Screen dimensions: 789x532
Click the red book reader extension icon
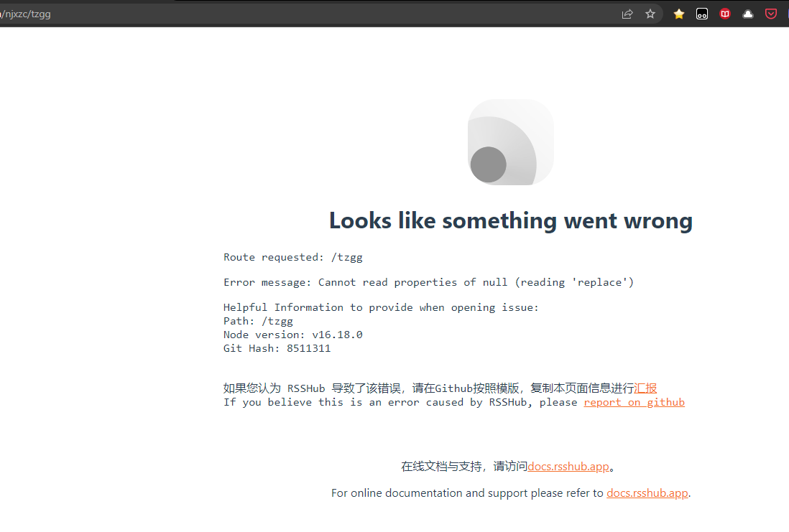point(724,13)
